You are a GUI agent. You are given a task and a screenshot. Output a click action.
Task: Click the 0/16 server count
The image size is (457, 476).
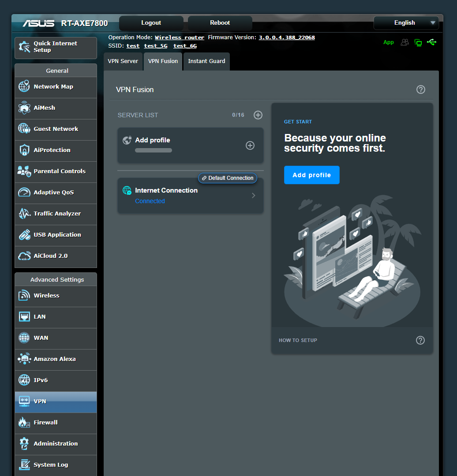pos(238,115)
